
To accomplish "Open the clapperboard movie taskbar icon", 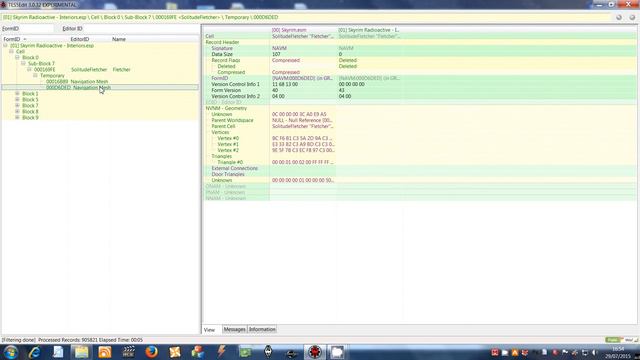I will point(128,352).
